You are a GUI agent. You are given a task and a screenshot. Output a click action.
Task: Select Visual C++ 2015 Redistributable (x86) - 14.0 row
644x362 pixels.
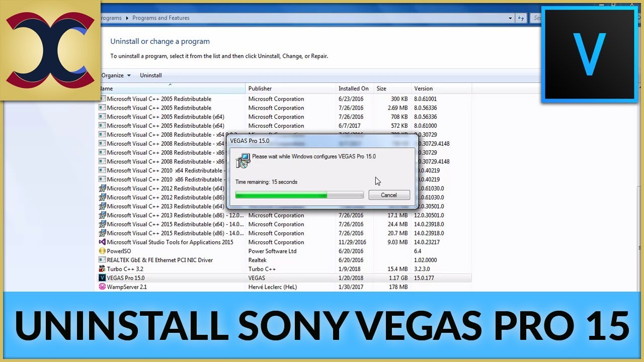tap(285, 233)
